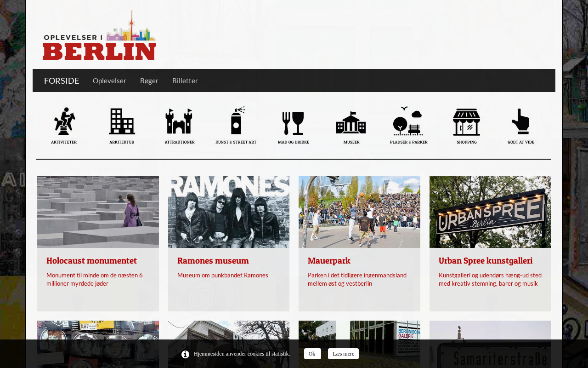
Task: Click the Læs mere cookie button
Action: (x=343, y=354)
